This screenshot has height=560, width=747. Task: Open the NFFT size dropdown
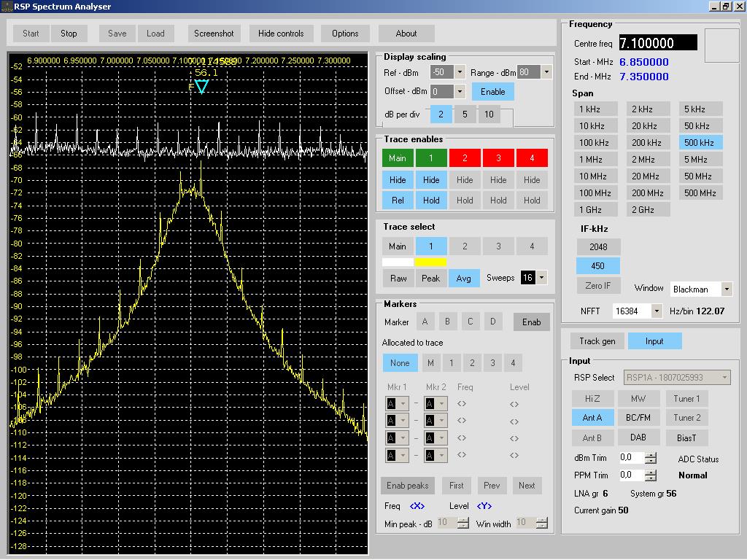click(657, 311)
